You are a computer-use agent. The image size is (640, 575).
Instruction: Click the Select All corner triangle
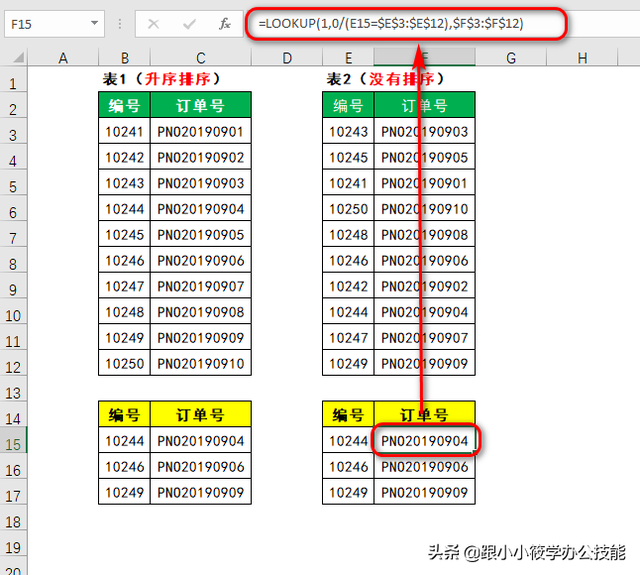pyautogui.click(x=18, y=58)
